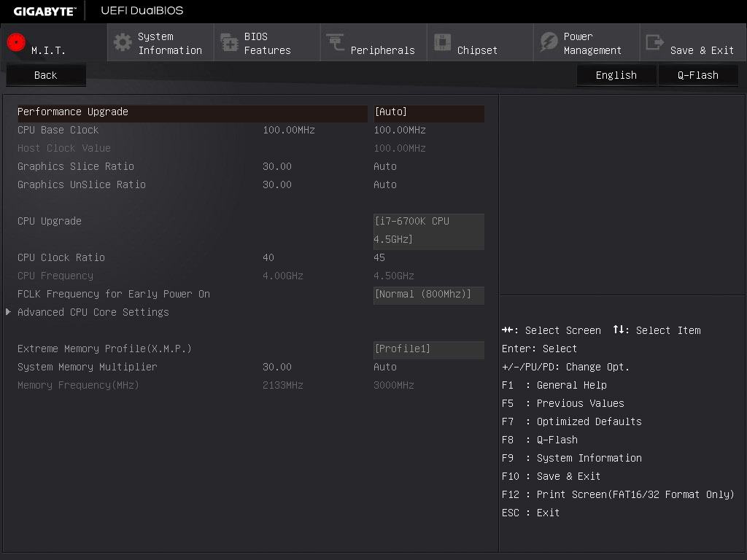The height and width of the screenshot is (560, 747).
Task: Select System Memory Multiplier setting
Action: tap(88, 367)
